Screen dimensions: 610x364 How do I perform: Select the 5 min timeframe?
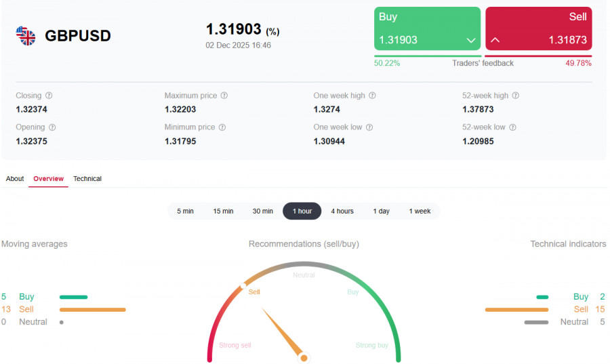[185, 211]
